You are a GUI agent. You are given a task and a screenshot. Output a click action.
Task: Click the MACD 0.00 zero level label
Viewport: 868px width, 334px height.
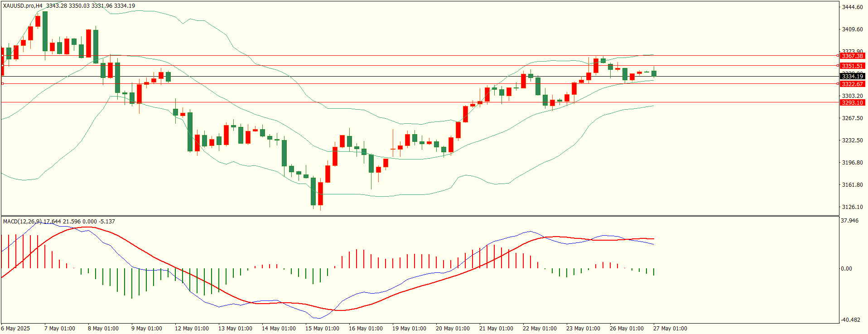coord(846,269)
